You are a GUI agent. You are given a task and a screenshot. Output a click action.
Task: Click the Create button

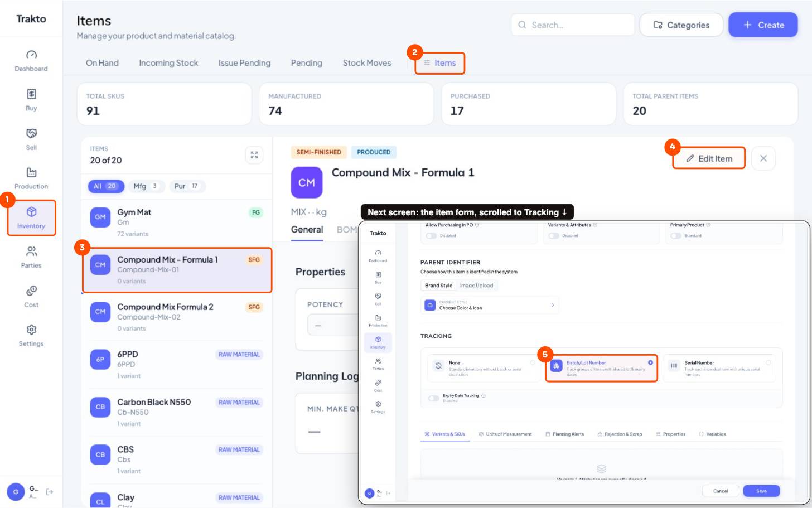point(763,25)
